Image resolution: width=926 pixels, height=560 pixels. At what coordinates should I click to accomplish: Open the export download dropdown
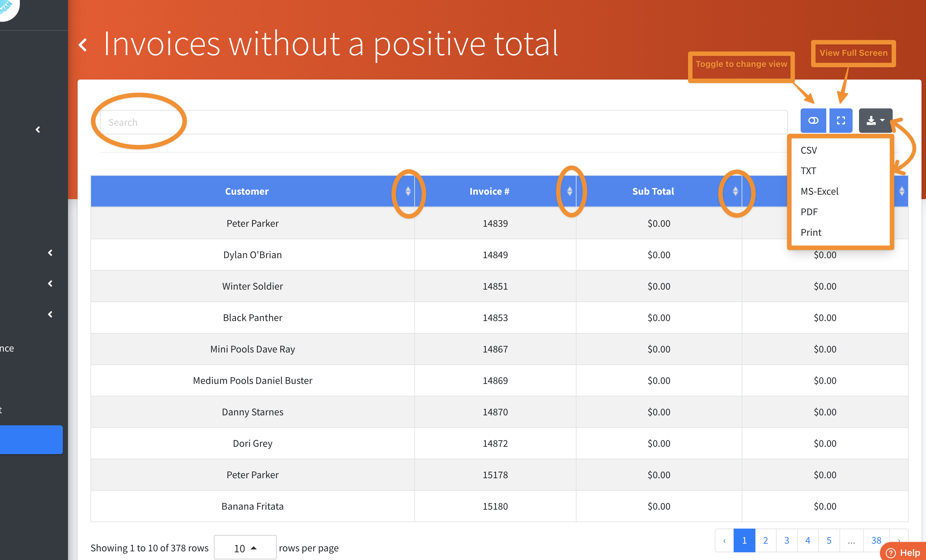[x=875, y=121]
